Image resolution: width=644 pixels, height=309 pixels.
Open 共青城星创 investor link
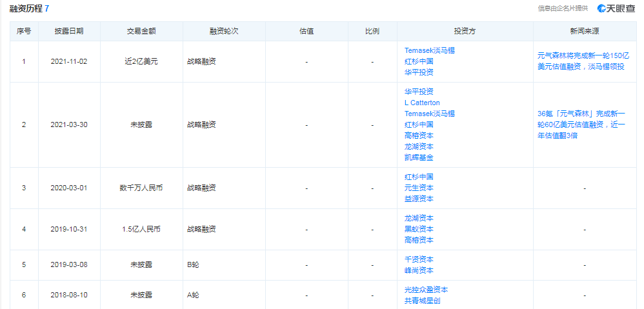(422, 301)
